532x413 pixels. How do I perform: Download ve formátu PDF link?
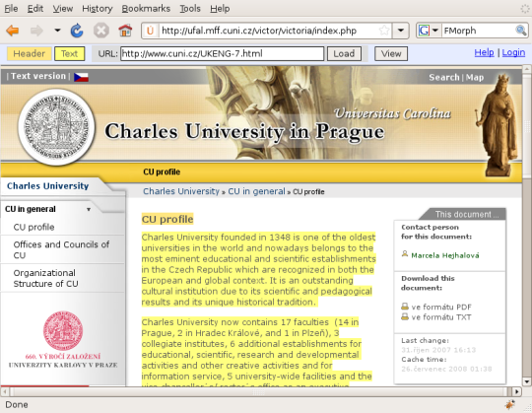pos(441,308)
